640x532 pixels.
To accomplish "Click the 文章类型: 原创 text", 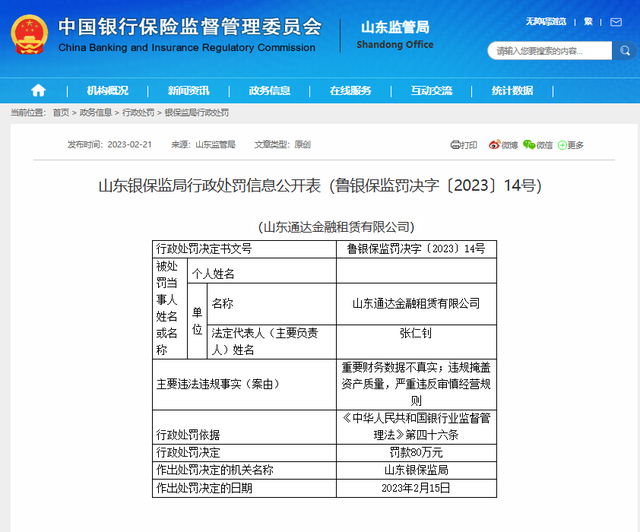I will (x=282, y=145).
